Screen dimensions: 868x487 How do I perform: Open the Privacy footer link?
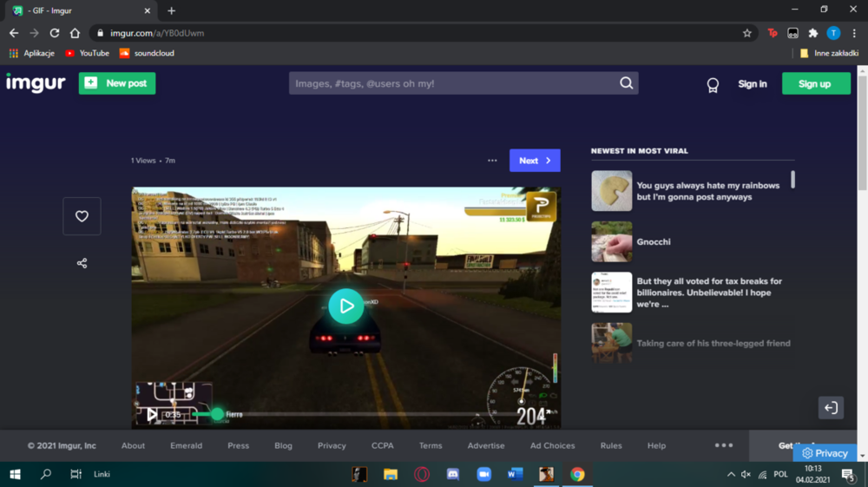[x=332, y=445]
